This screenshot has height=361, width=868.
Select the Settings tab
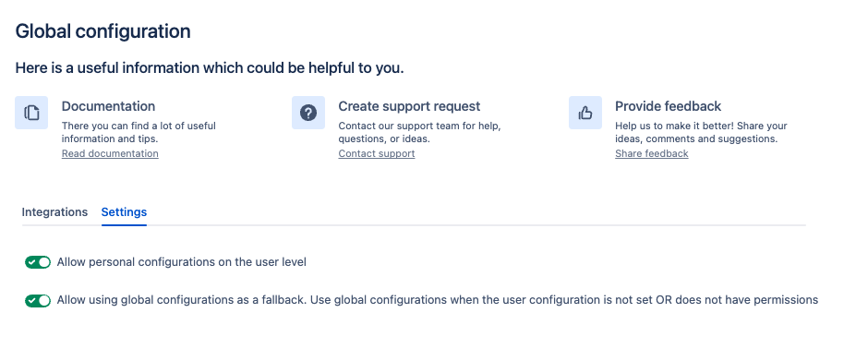pyautogui.click(x=124, y=212)
